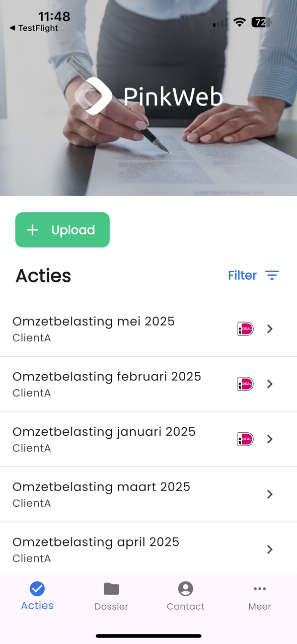The height and width of the screenshot is (644, 297).
Task: Select the Omzetbelasting april 2025 entry
Action: tap(148, 549)
